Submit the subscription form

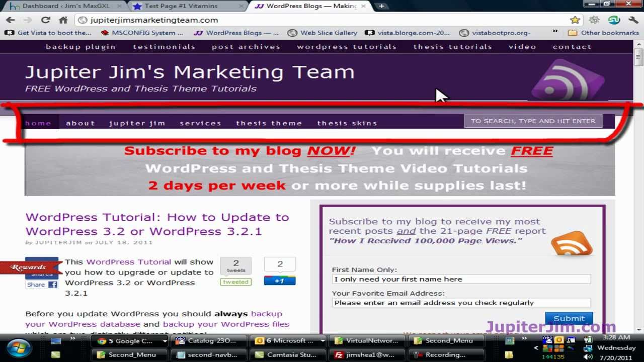pyautogui.click(x=569, y=318)
